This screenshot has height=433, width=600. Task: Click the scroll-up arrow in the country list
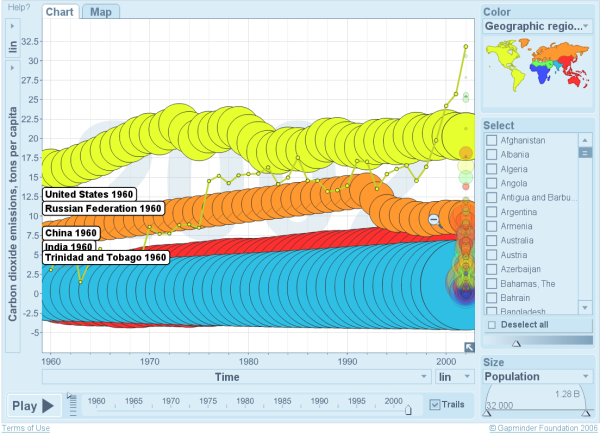click(x=585, y=139)
